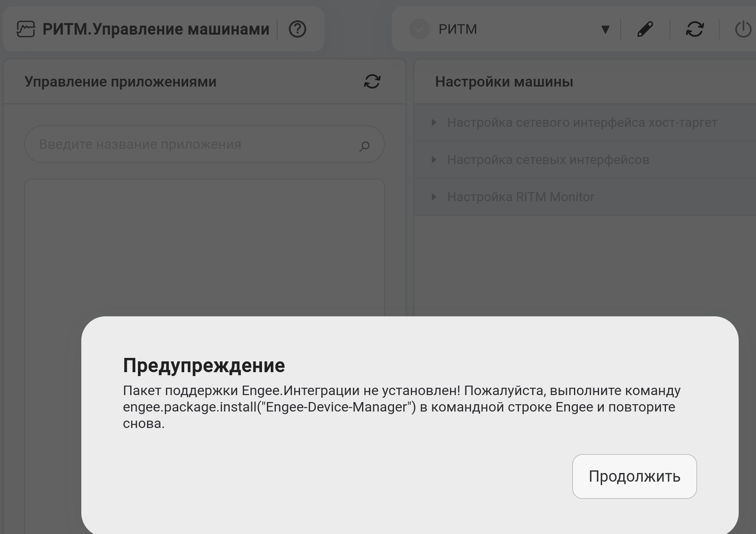Expand Настройка сетевых интерфейсов section
756x534 pixels.
coord(585,160)
